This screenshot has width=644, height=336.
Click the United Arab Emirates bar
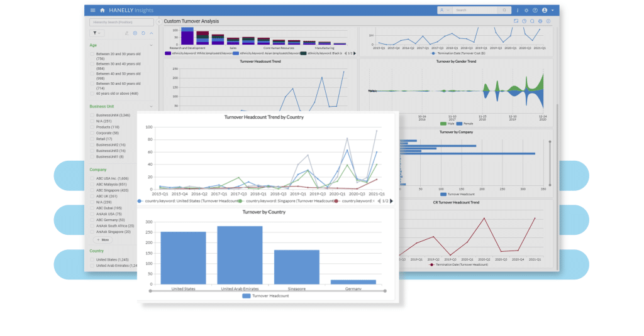pos(240,255)
